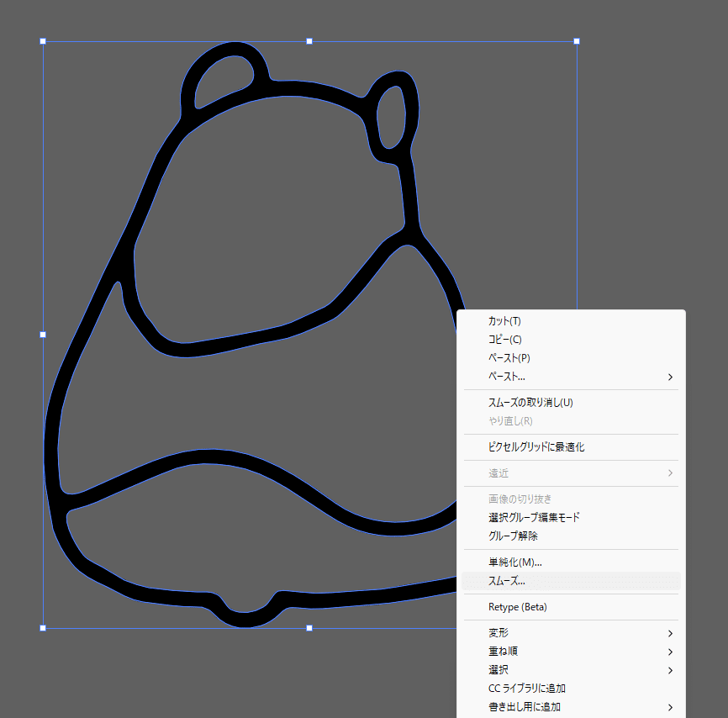Click the bottom-left bounding box handle

click(x=43, y=628)
